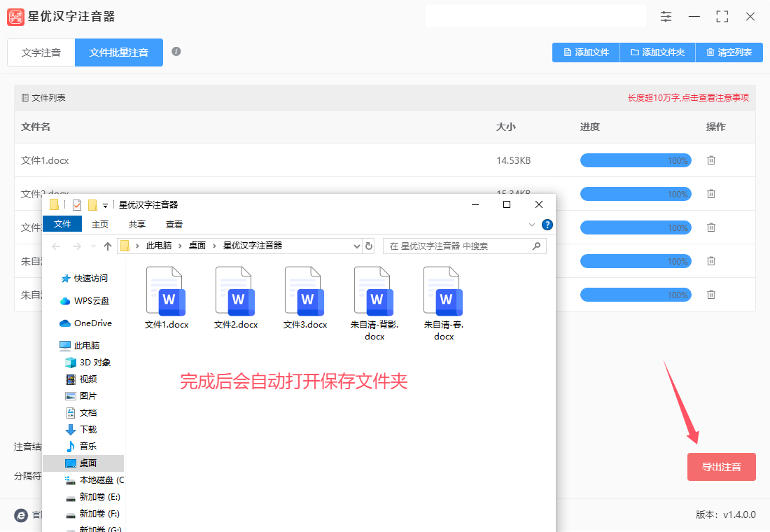The image size is (770, 532).
Task: Select 文件批量注音 tab
Action: click(119, 52)
